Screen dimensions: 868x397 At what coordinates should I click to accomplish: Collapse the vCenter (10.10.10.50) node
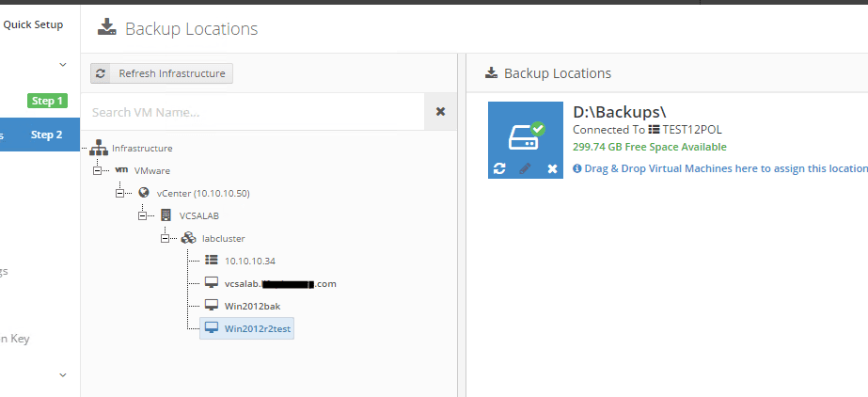pyautogui.click(x=119, y=193)
